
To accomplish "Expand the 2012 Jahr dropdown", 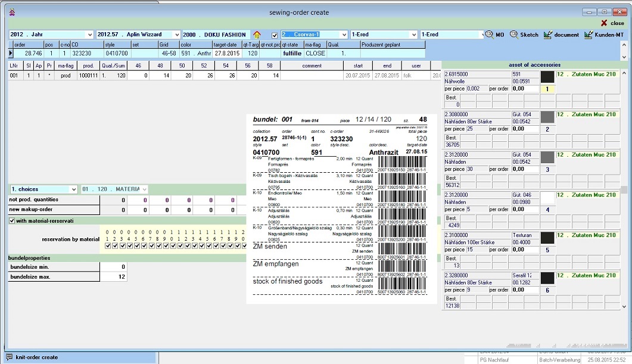I will click(x=90, y=35).
